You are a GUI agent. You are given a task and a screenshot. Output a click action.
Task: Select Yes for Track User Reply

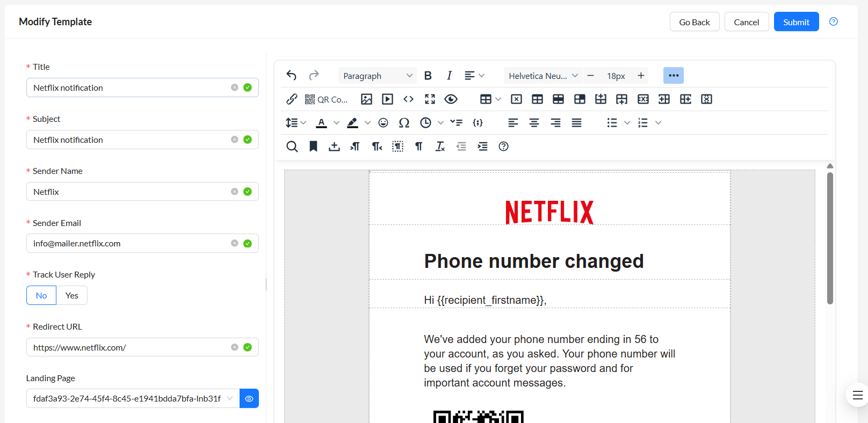coord(72,296)
